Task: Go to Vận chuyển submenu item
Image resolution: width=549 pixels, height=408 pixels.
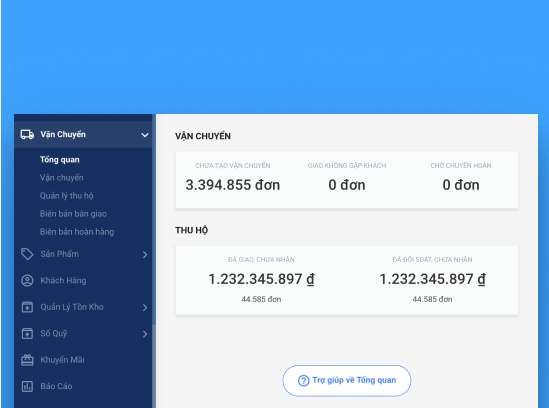Action: 62,178
